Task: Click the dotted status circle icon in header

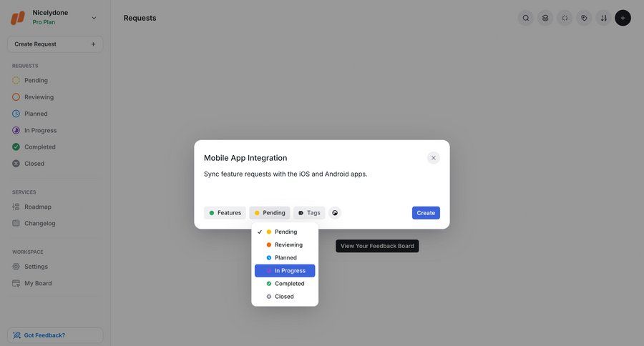Action: click(x=565, y=18)
